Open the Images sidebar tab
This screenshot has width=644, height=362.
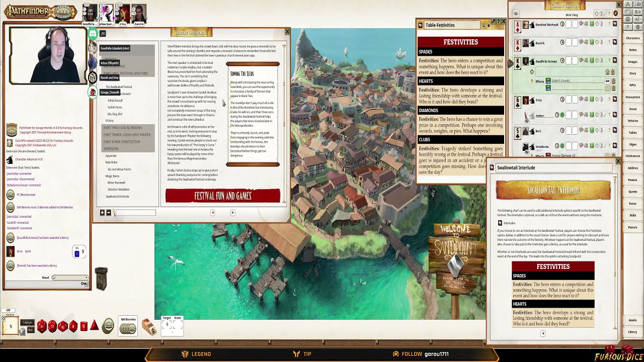(632, 62)
